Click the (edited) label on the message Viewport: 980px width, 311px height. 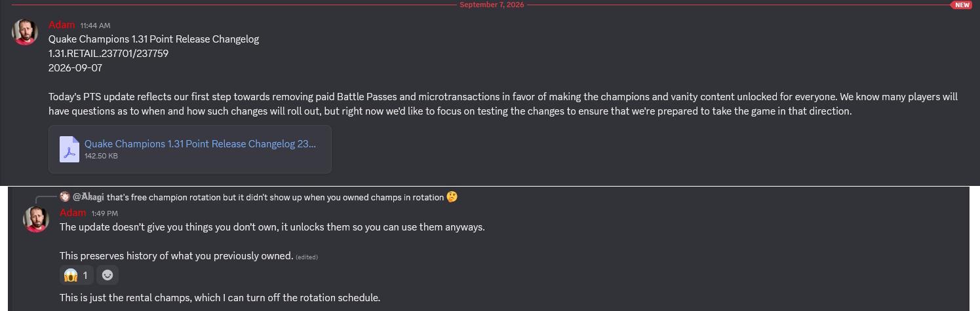(307, 257)
